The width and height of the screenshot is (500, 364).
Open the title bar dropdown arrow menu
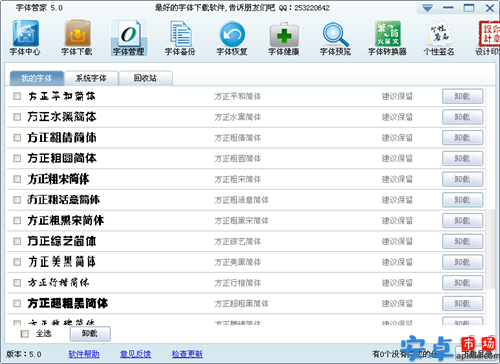click(427, 8)
